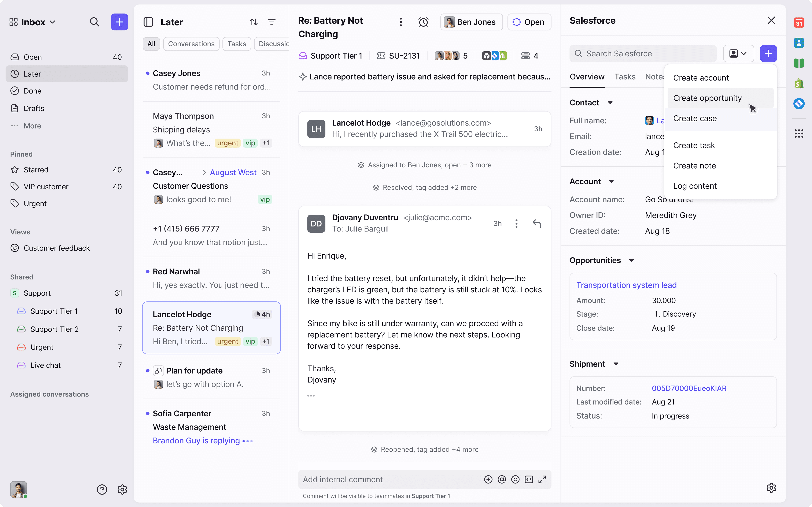Screen dimensions: 812x507
Task: Switch to the Tasks tab in Salesforce panel
Action: [624, 76]
